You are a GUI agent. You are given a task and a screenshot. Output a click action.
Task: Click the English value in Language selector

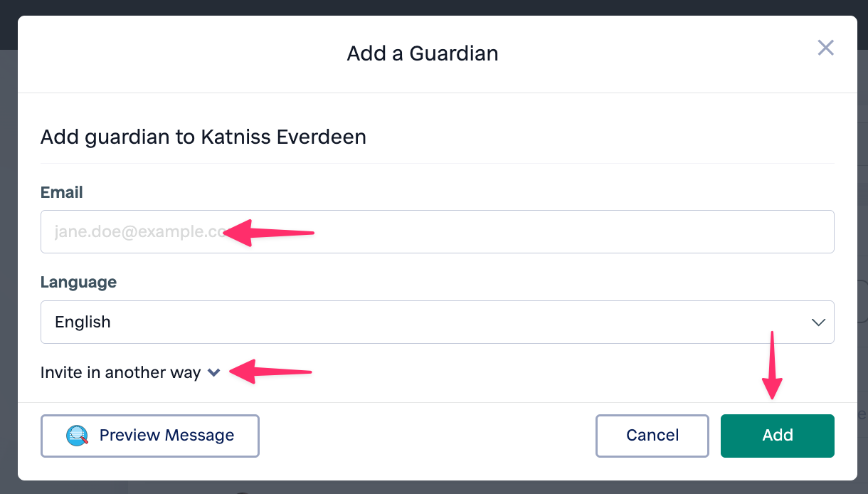click(83, 322)
